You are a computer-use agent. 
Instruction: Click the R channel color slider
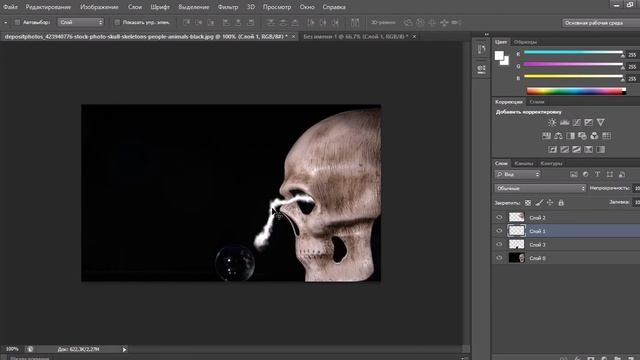573,52
